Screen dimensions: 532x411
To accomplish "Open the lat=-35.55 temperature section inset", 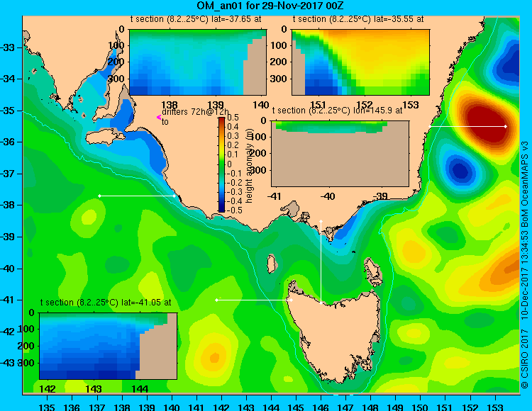I will pos(360,62).
